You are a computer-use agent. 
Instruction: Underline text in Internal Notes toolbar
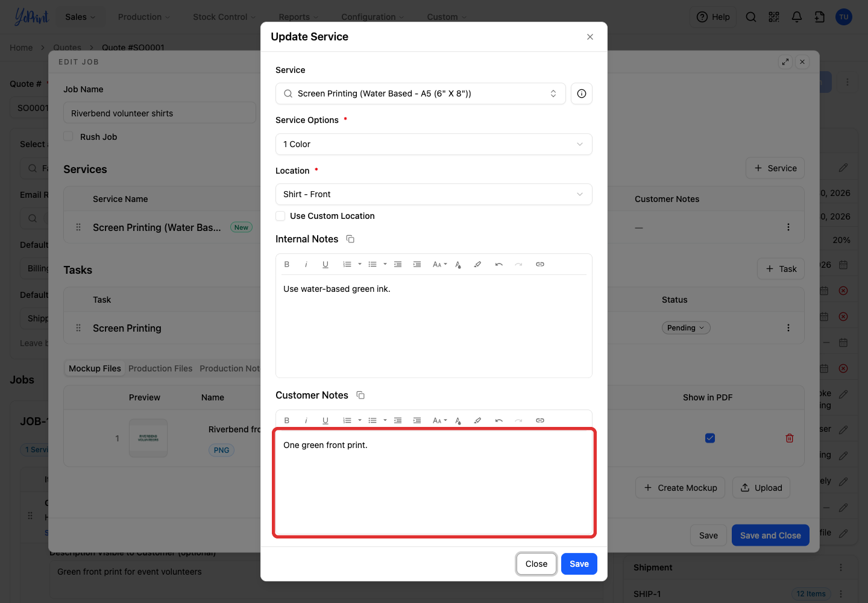[x=325, y=264]
